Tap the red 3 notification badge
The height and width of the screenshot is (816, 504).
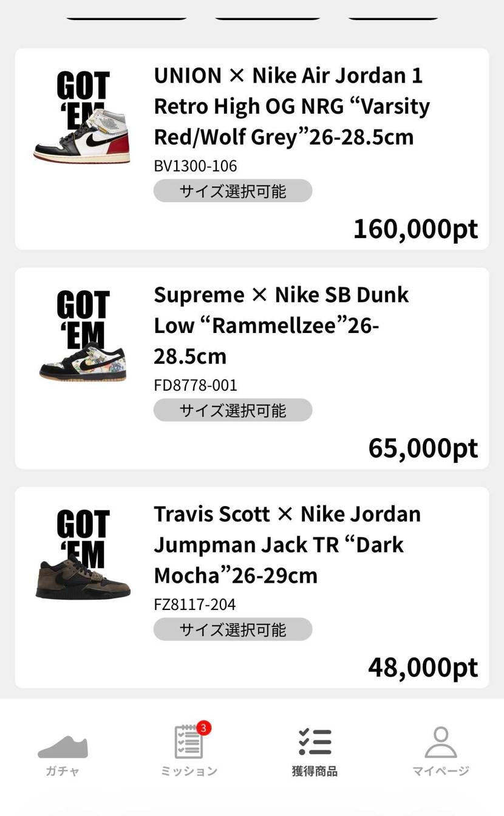tap(203, 727)
